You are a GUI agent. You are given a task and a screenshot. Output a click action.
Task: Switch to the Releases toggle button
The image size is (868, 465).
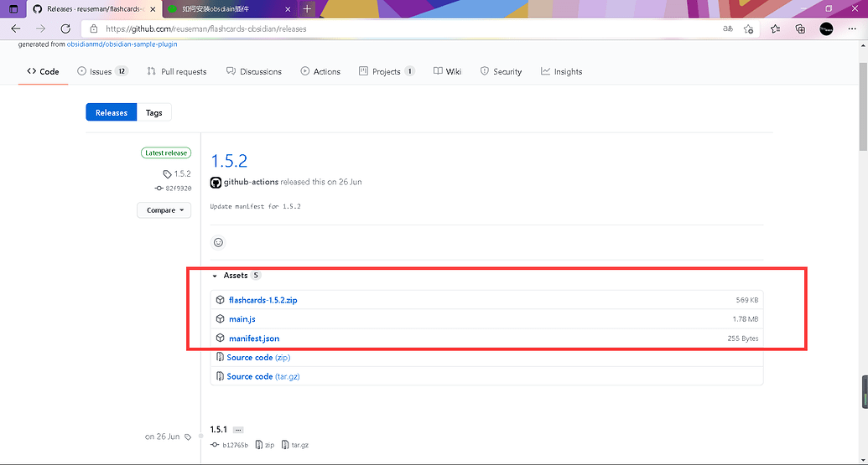(111, 112)
